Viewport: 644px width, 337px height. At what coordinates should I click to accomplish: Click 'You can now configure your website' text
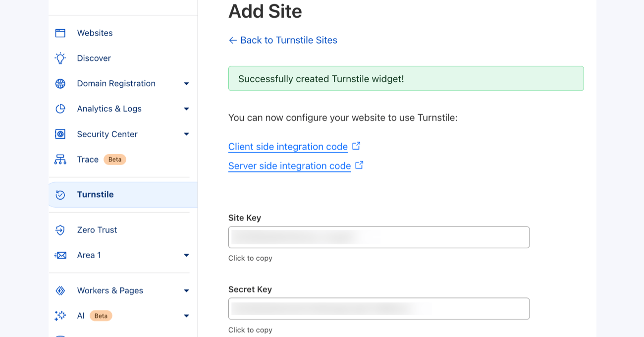tap(343, 117)
